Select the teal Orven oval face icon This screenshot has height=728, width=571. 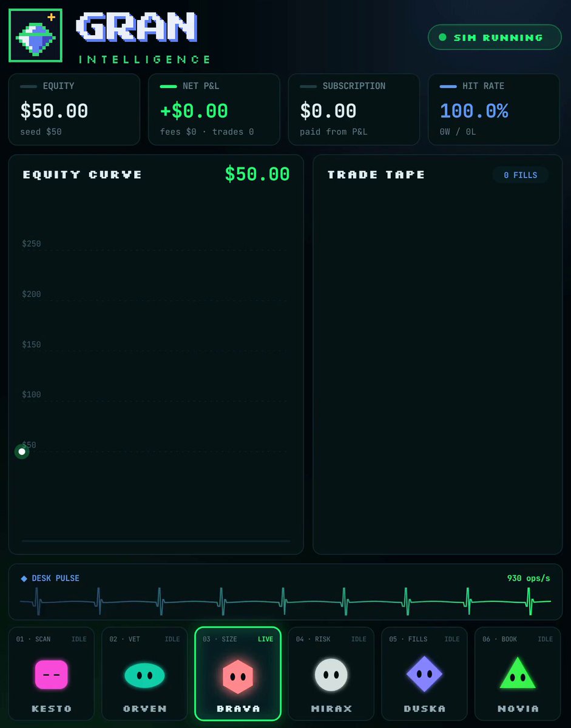(x=144, y=675)
